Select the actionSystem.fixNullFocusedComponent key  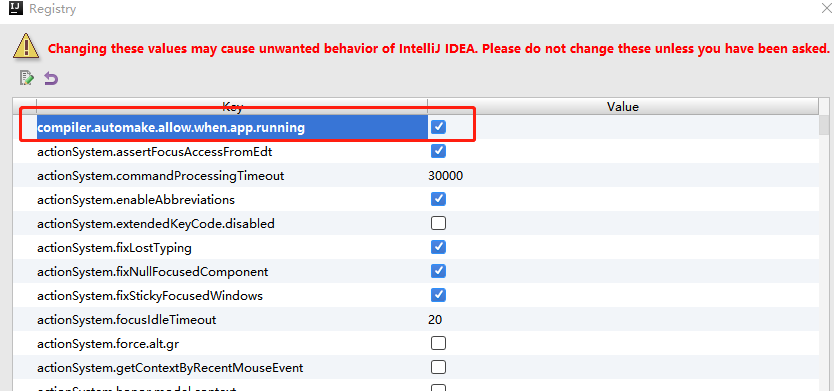pyautogui.click(x=153, y=272)
